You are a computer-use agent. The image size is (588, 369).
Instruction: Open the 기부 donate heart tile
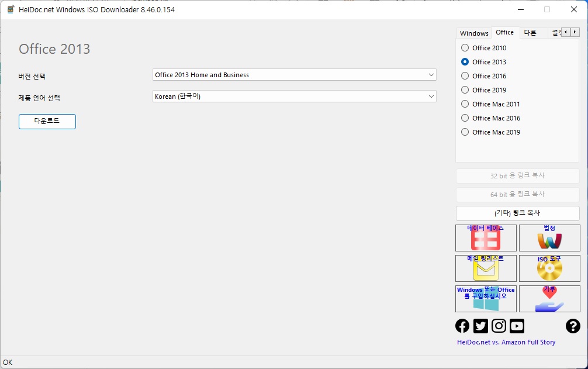(549, 298)
